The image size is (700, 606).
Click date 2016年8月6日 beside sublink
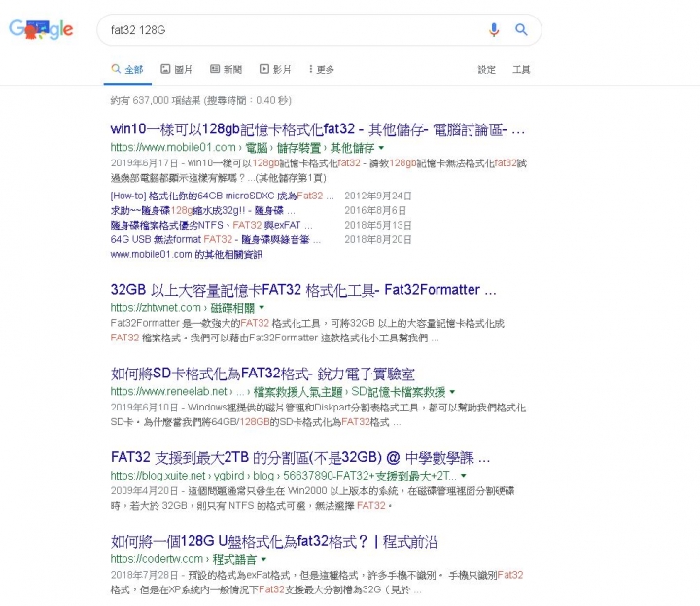(x=375, y=210)
